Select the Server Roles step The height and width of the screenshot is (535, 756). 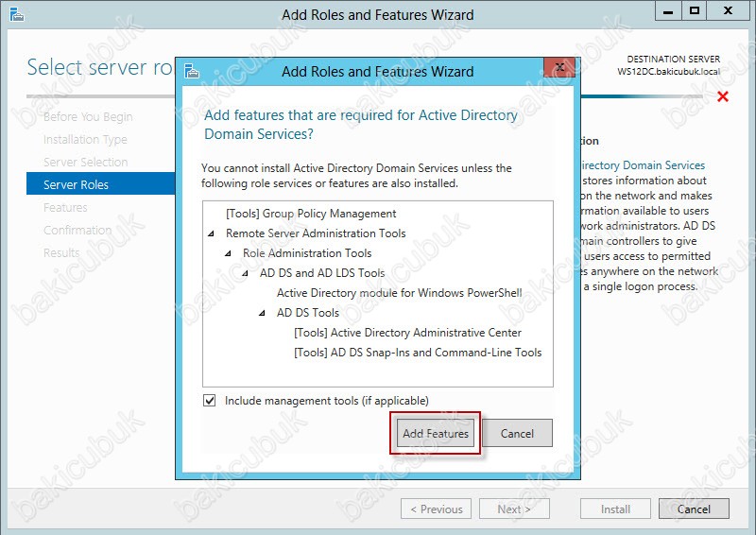[x=101, y=183]
